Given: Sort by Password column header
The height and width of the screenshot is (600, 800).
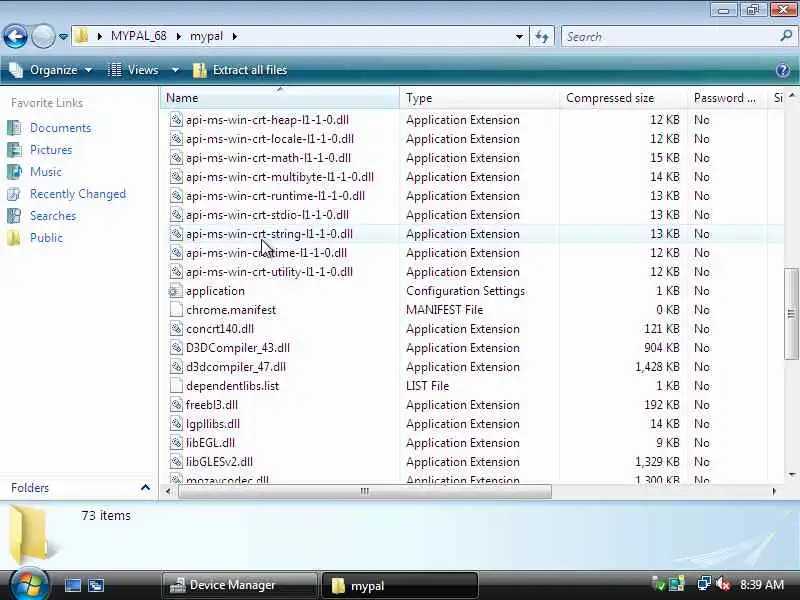Looking at the screenshot, I should point(727,98).
